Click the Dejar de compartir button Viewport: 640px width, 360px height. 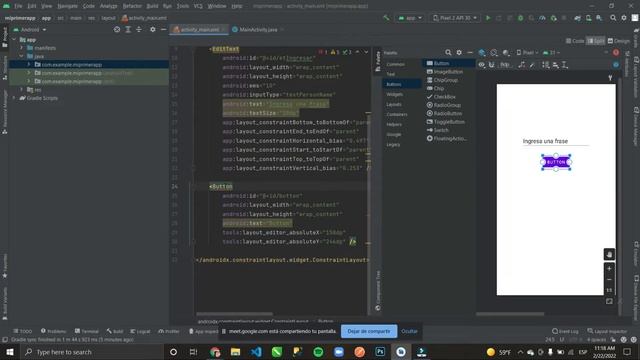point(369,331)
